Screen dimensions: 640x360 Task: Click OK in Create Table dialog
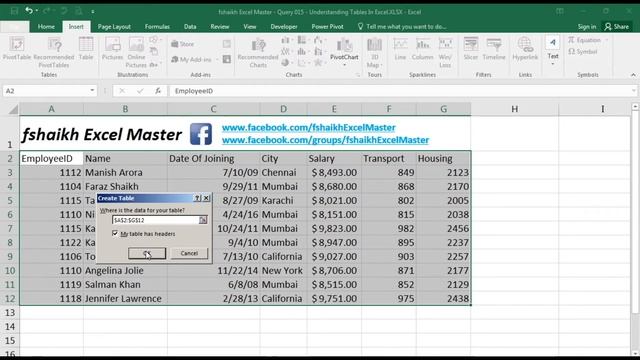point(147,253)
